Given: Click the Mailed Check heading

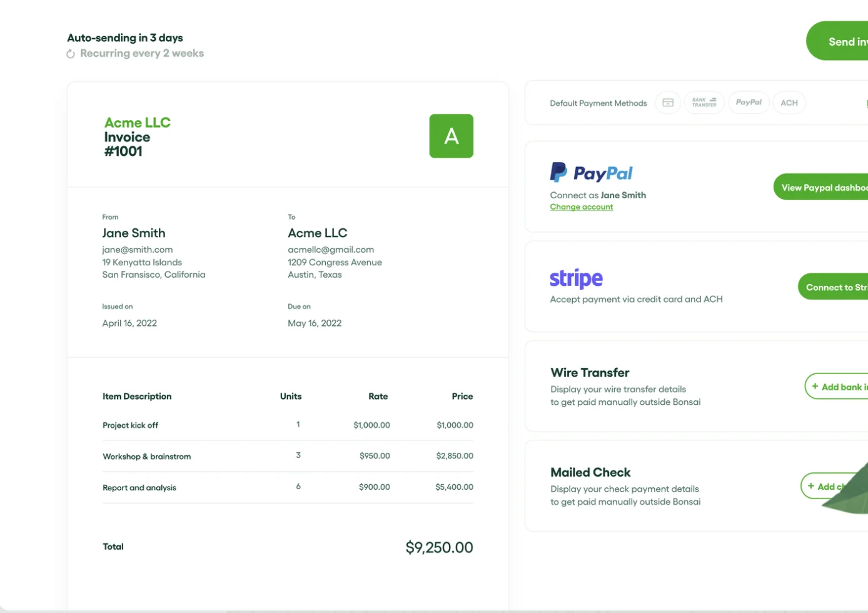Looking at the screenshot, I should click(x=590, y=472).
